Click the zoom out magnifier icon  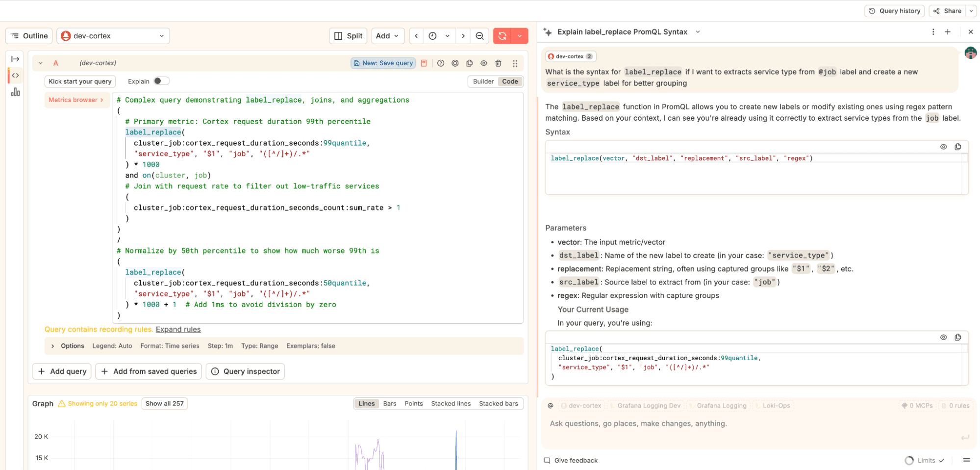click(x=479, y=35)
